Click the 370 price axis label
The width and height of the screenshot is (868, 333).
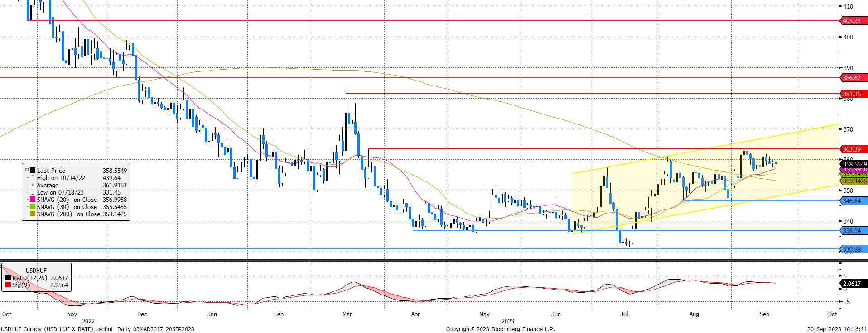click(x=848, y=129)
